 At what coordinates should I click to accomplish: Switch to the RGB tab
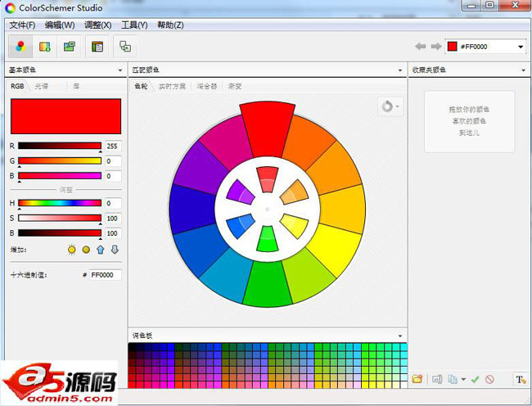click(17, 86)
